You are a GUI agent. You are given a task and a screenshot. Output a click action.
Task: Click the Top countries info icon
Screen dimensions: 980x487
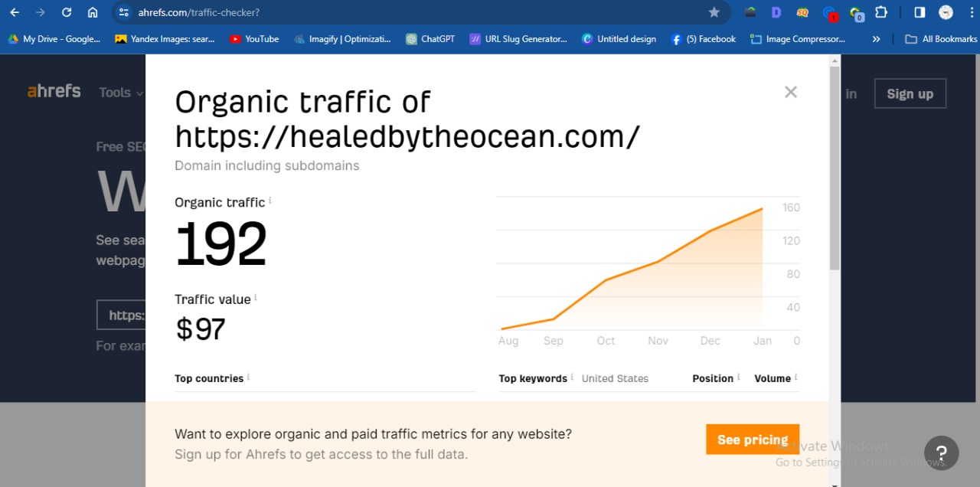pos(248,378)
